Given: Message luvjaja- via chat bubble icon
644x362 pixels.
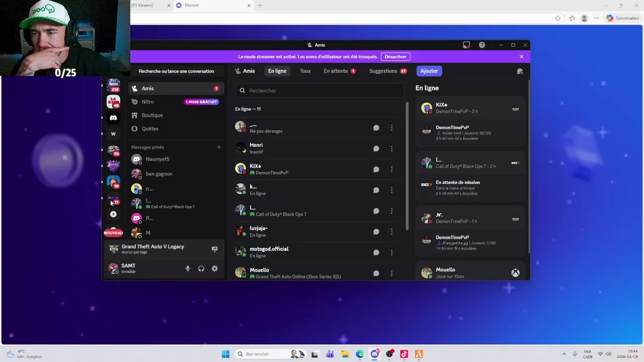Looking at the screenshot, I should 376,232.
